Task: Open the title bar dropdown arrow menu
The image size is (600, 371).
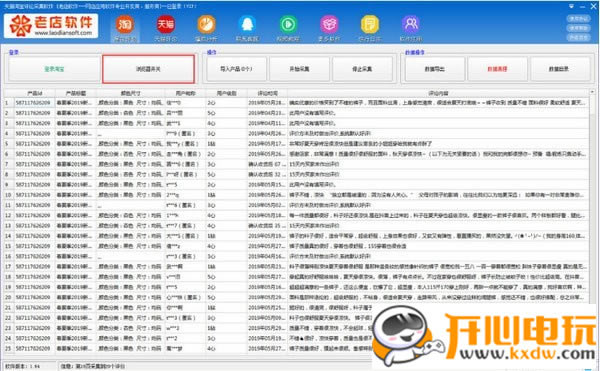Action: click(571, 6)
